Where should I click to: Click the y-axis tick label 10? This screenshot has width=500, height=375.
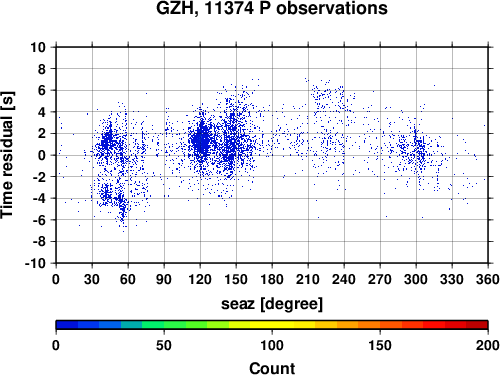(x=38, y=47)
